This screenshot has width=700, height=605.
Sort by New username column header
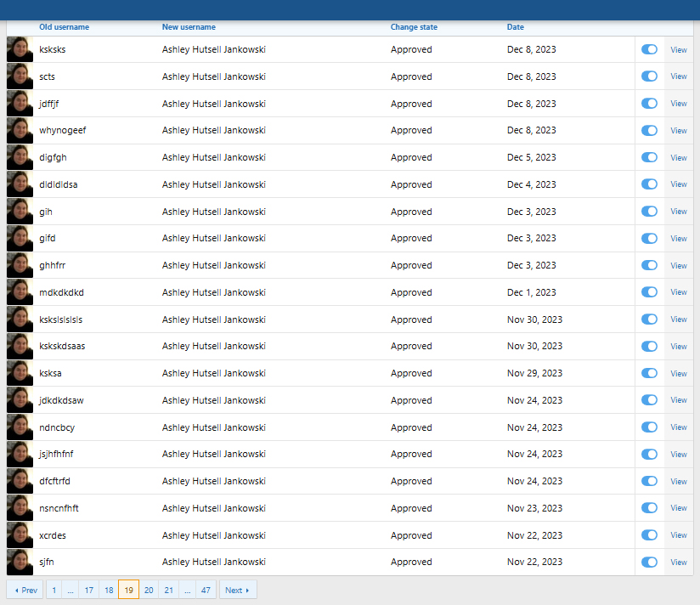pos(189,27)
